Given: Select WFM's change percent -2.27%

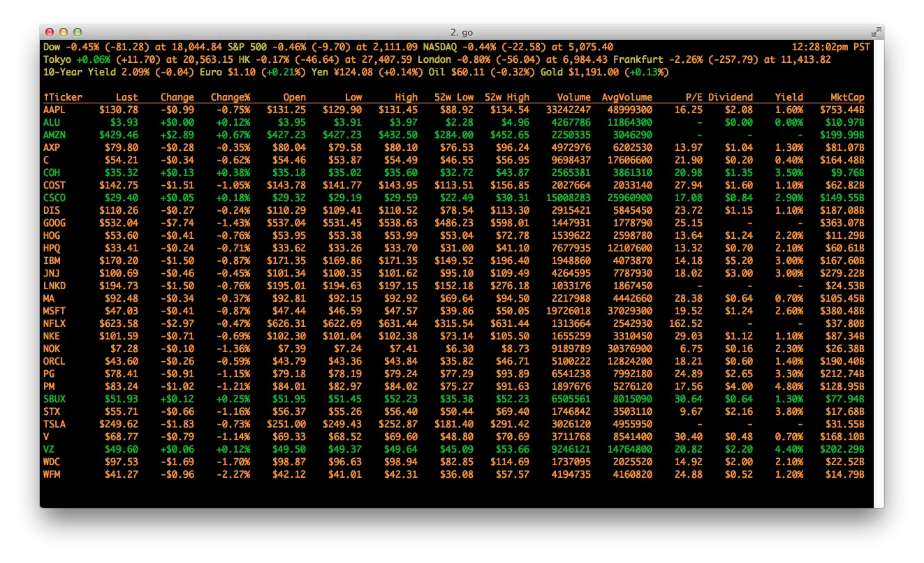Looking at the screenshot, I should (233, 474).
